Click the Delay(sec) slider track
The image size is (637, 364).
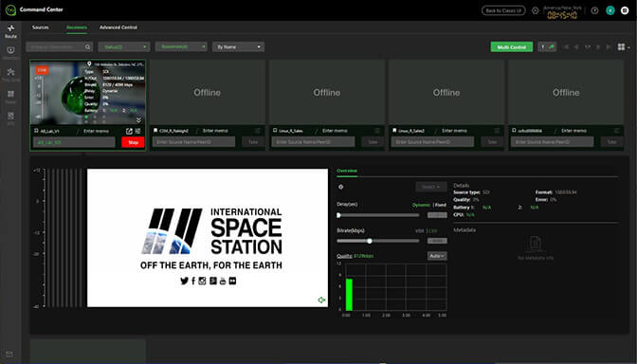378,215
